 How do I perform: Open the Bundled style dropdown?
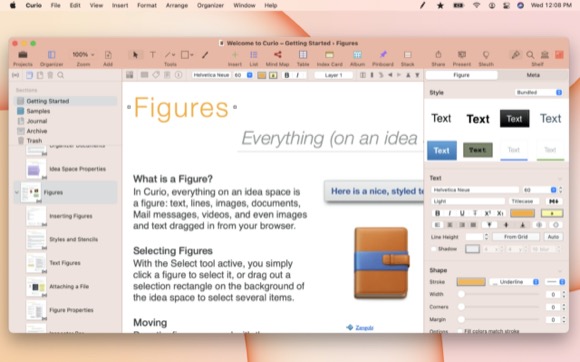(x=539, y=92)
